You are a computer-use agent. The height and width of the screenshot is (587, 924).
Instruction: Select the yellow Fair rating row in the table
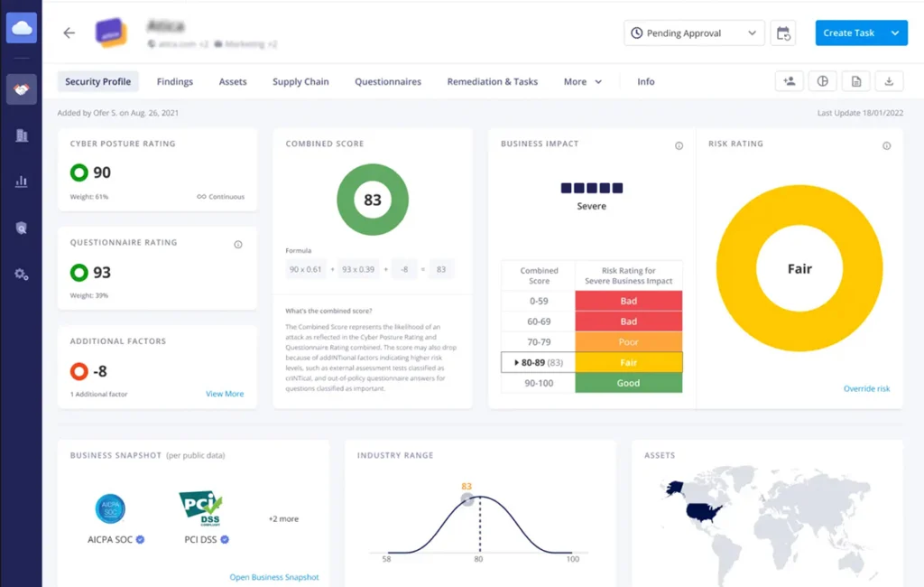pyautogui.click(x=628, y=362)
